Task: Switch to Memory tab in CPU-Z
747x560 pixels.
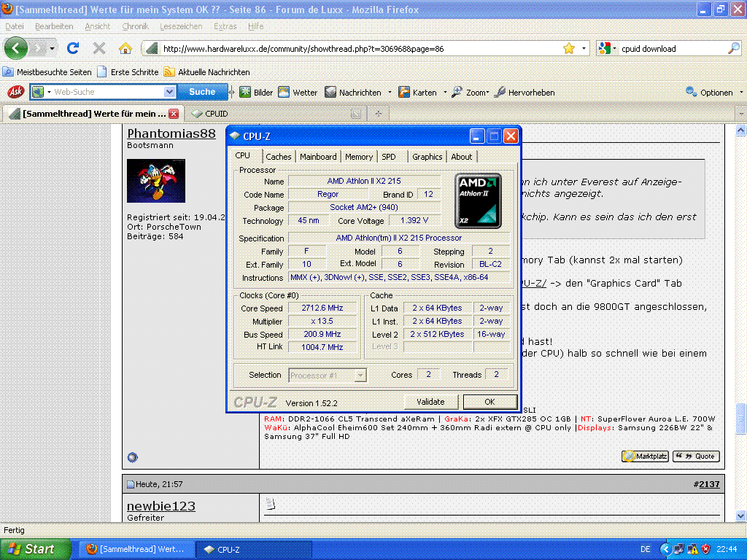Action: coord(359,157)
